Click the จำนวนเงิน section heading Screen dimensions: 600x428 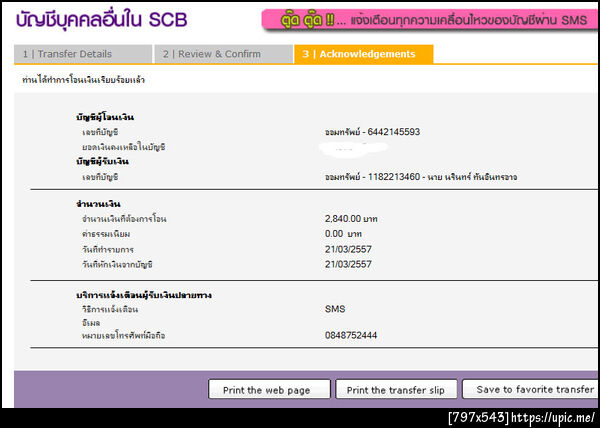pyautogui.click(x=98, y=204)
